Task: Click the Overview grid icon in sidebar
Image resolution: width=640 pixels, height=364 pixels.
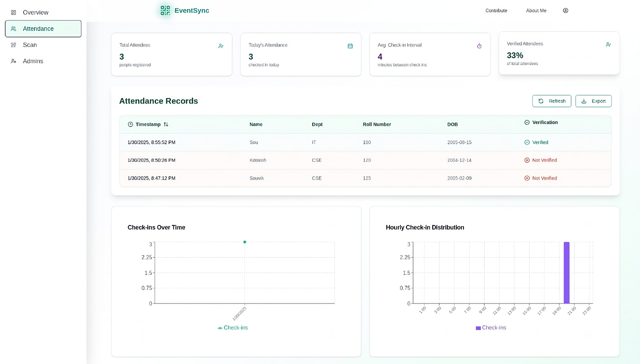Action: (14, 13)
